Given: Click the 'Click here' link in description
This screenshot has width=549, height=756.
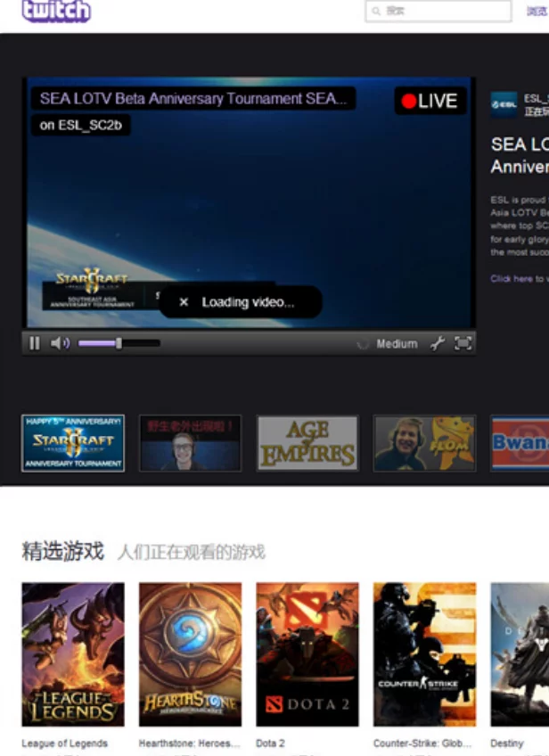Looking at the screenshot, I should (x=512, y=279).
